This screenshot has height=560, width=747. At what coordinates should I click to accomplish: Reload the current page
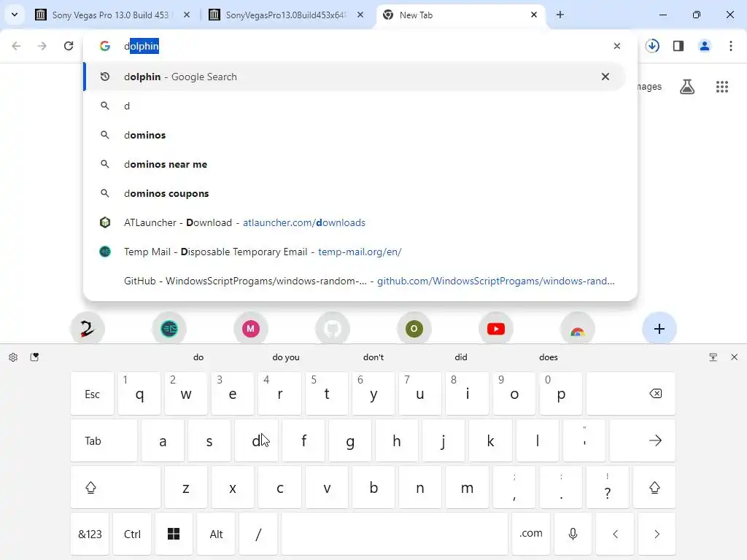69,46
